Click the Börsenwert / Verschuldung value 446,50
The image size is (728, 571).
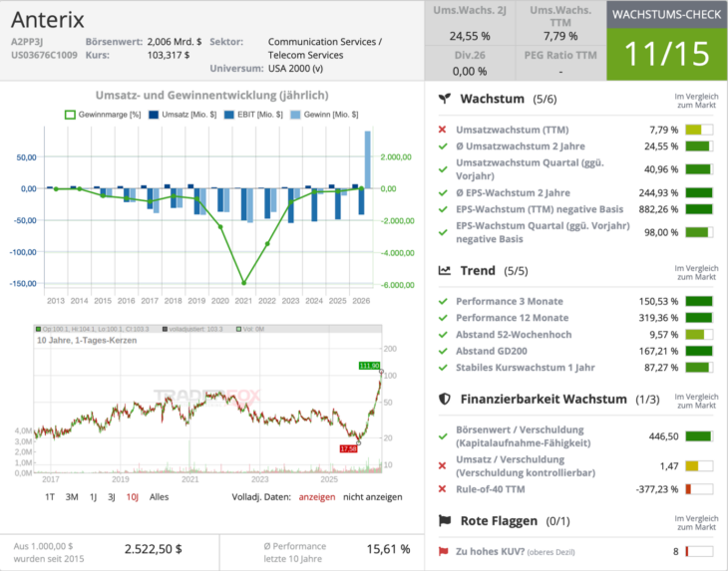[x=663, y=436]
